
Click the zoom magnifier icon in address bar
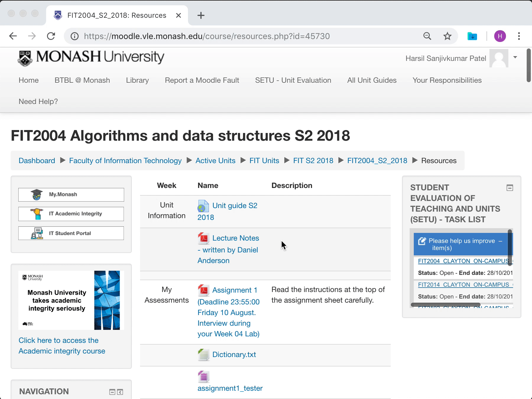pos(427,36)
